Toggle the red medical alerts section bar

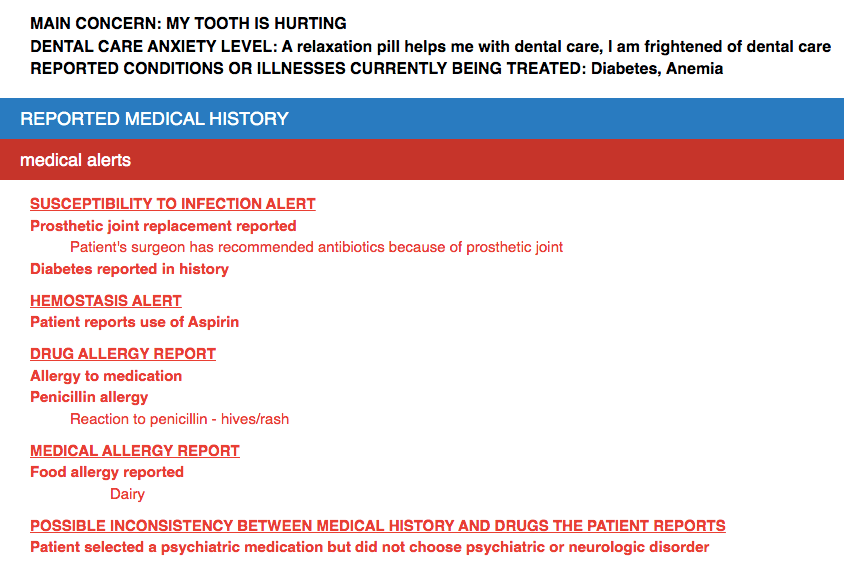tap(422, 160)
